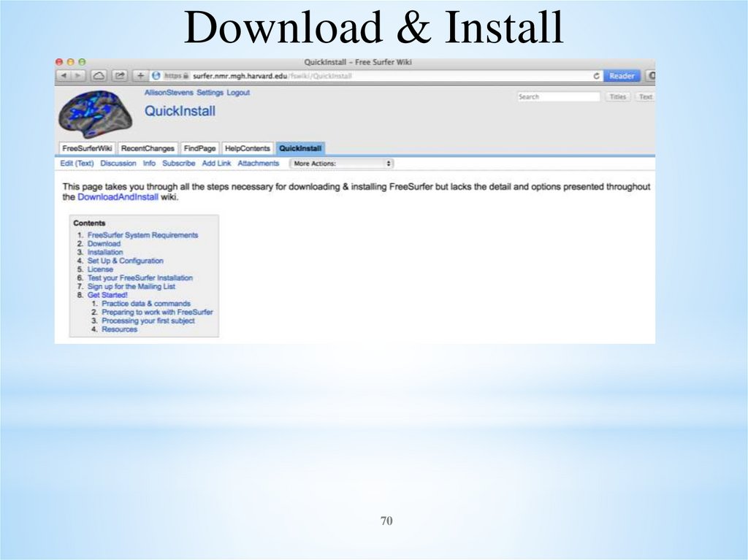
Task: Open the AllisonStevens user link
Action: tap(169, 93)
